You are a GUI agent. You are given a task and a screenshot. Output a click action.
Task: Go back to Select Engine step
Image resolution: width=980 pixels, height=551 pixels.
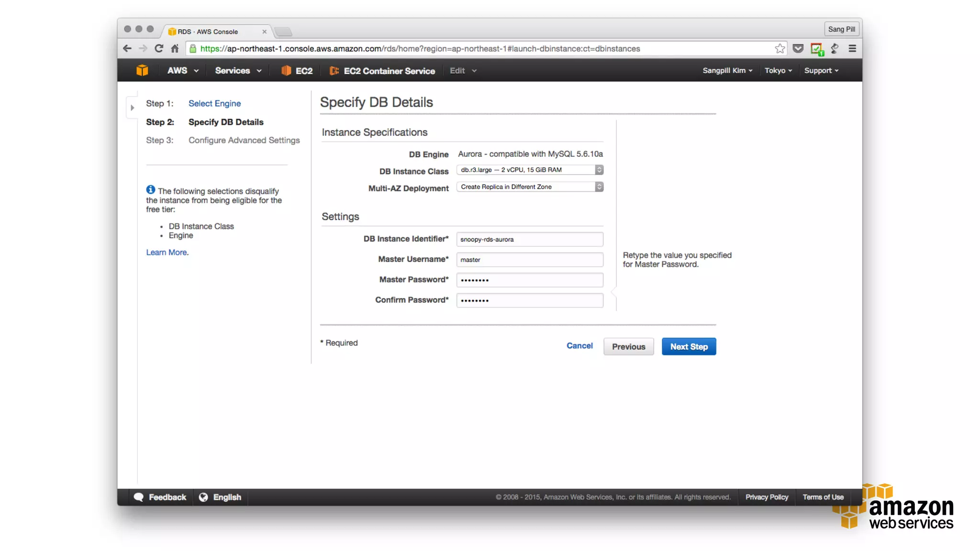[214, 103]
